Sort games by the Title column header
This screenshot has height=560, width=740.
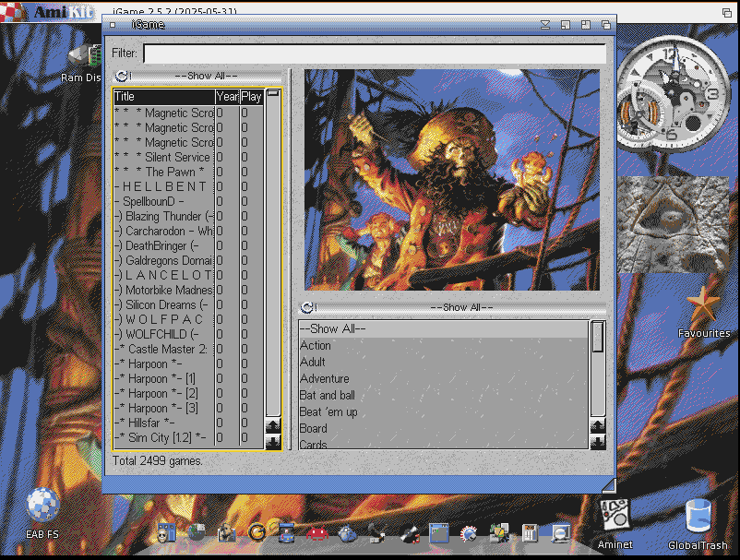(x=164, y=97)
